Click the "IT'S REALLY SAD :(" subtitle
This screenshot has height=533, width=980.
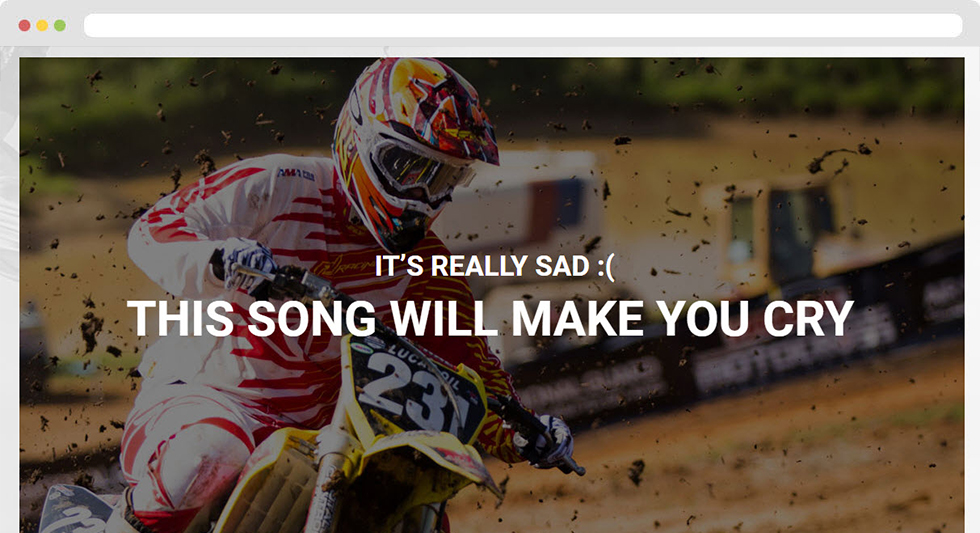(495, 267)
